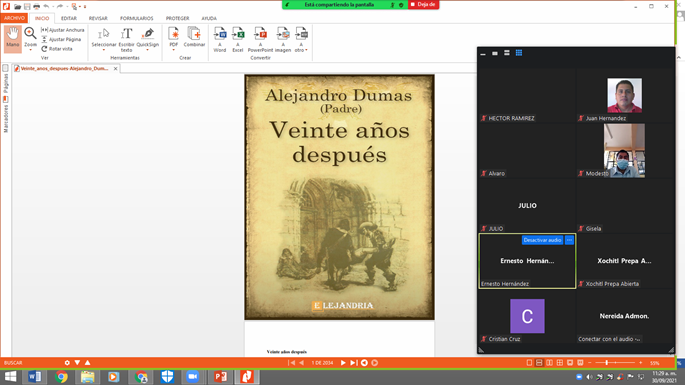Go to the previous page in status bar
Viewport: 685px width, 385px height.
point(301,363)
